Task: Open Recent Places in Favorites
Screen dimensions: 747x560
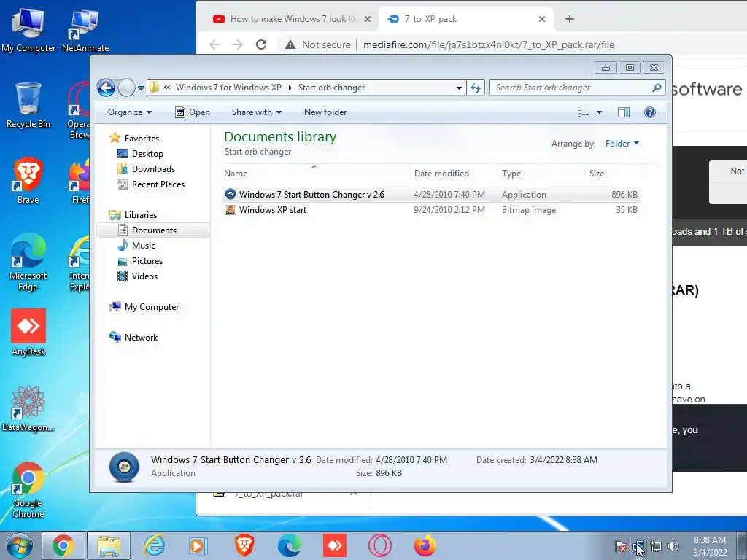Action: (158, 184)
